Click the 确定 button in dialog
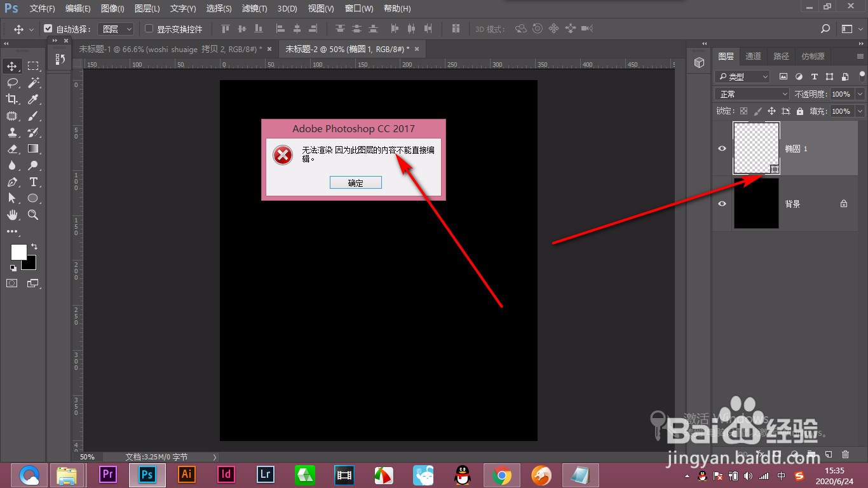The image size is (868, 488). click(x=356, y=183)
